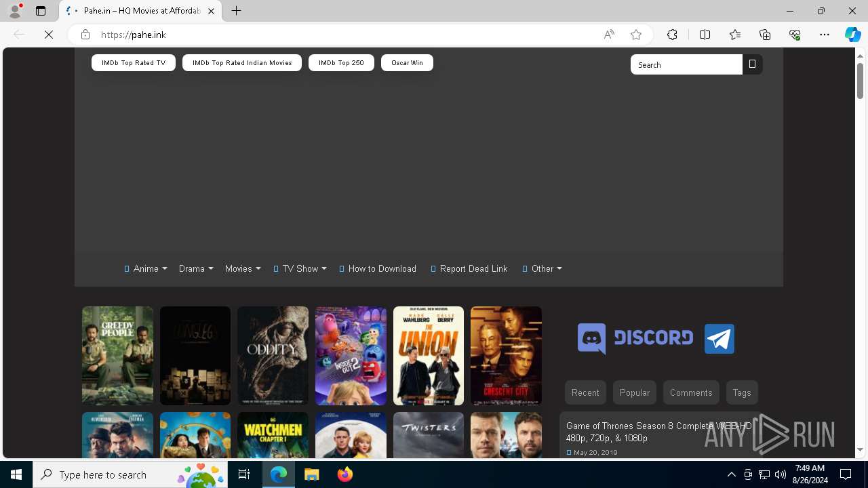Click the scrollbar down arrow
Viewport: 868px width, 488px height.
(860, 450)
